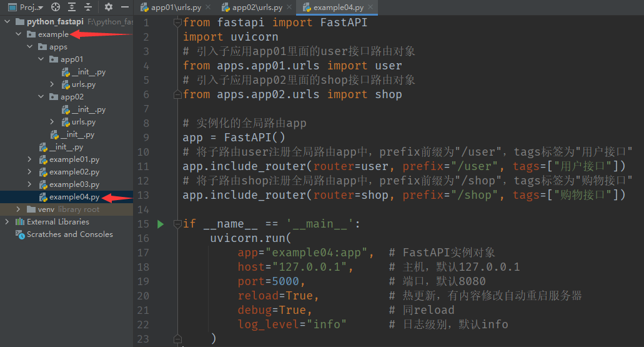644x347 pixels.
Task: Switch to the app01\urls.py tab
Action: pos(176,8)
